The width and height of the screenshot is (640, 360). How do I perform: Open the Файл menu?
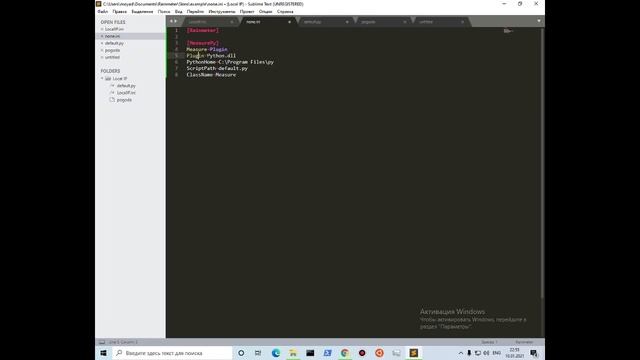pyautogui.click(x=103, y=11)
